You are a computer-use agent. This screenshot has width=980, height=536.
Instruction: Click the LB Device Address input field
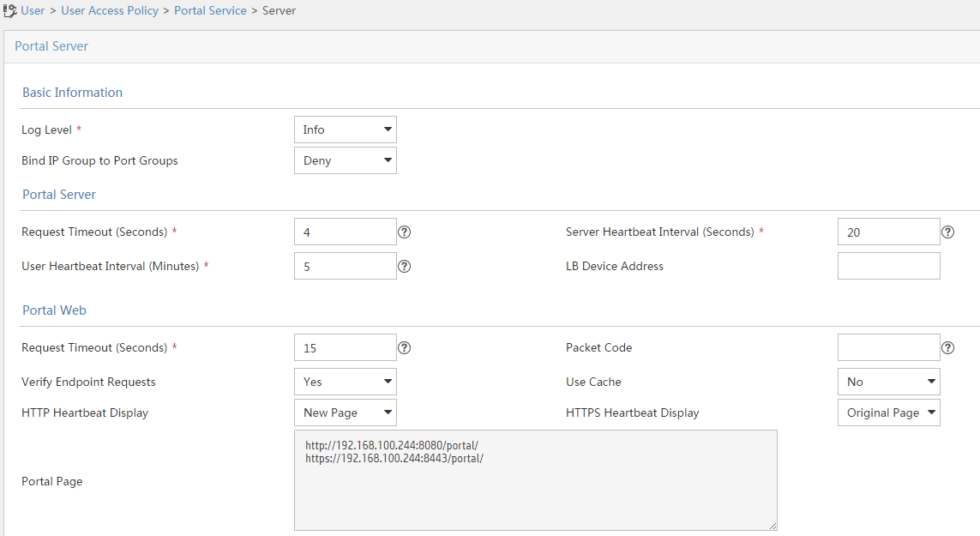point(888,265)
